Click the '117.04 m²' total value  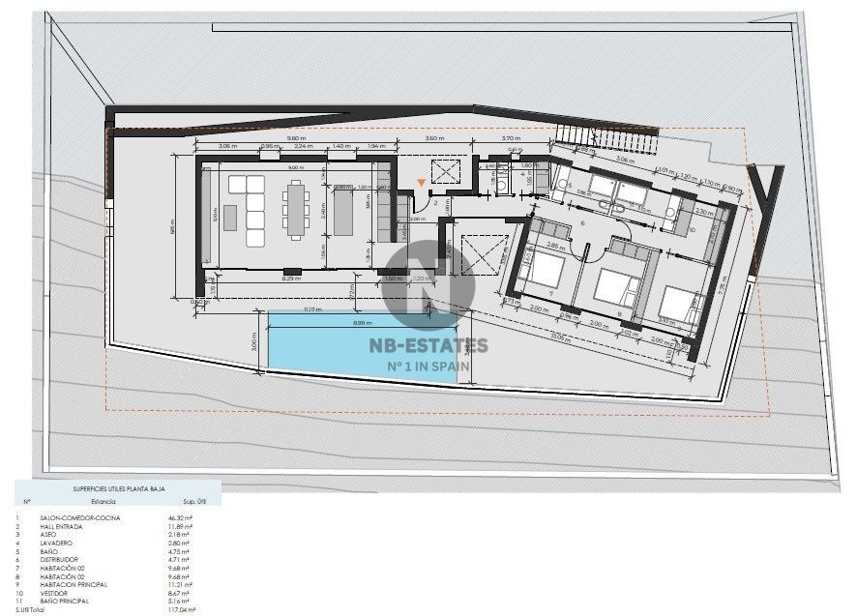pyautogui.click(x=182, y=609)
